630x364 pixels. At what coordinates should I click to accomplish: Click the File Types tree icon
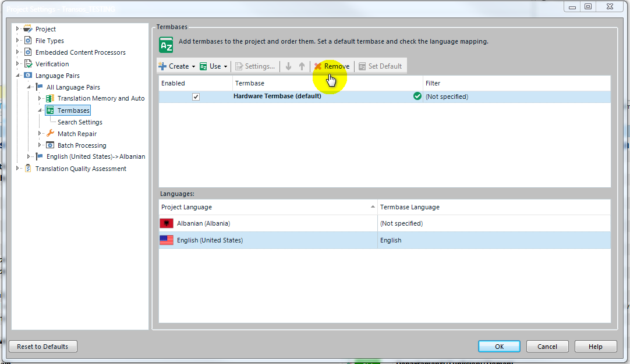(28, 41)
